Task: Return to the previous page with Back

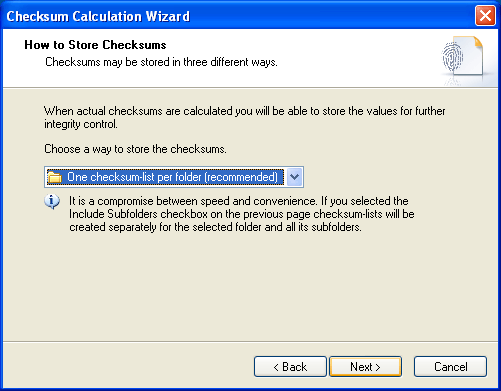Action: tap(290, 367)
